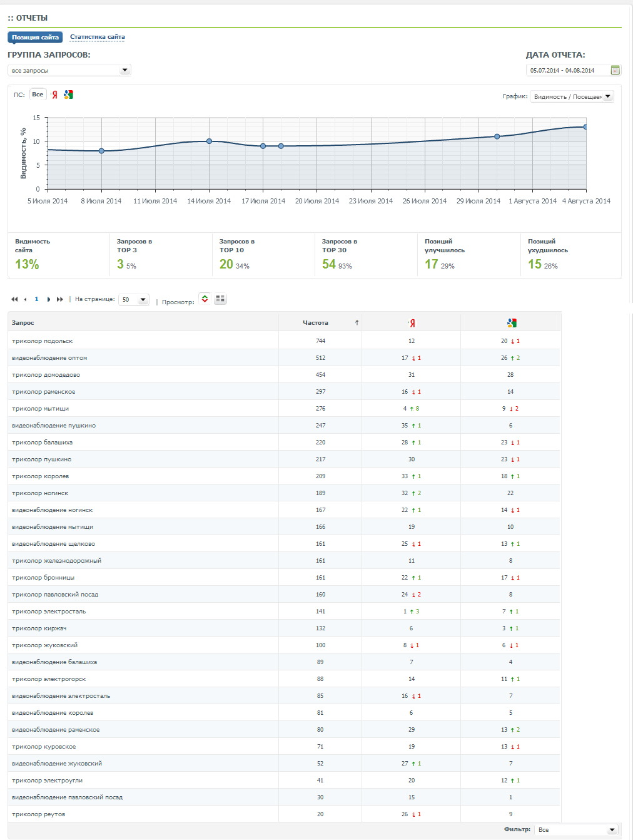Select the 'Все' search engine toggle
The image size is (633, 840).
tap(38, 95)
